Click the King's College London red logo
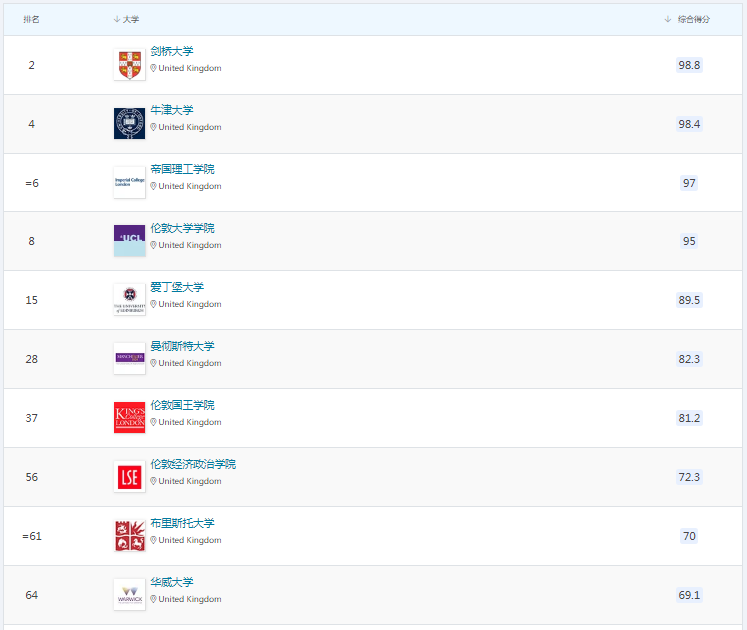 (x=129, y=418)
